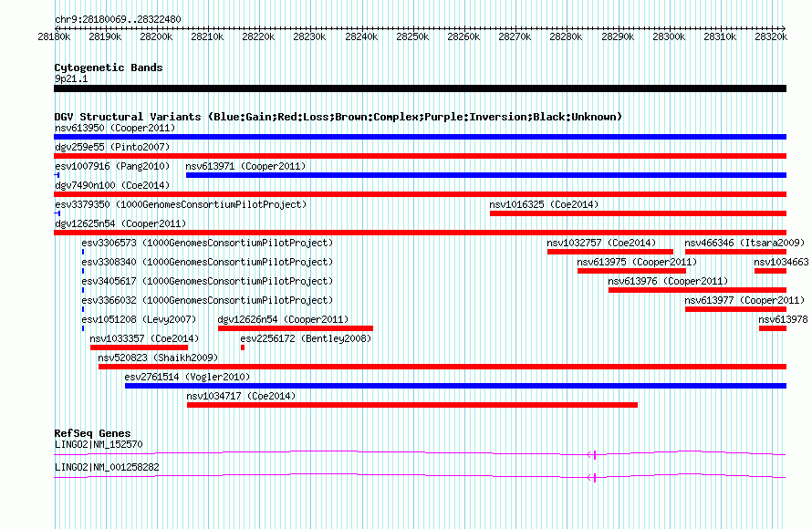The height and width of the screenshot is (529, 812).
Task: Click the RefSeq Genes track title
Action: [93, 434]
